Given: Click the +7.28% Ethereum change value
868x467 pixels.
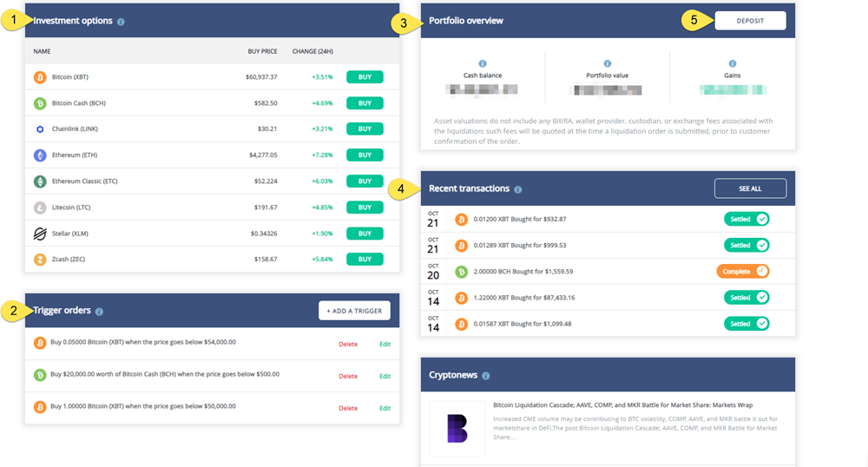Looking at the screenshot, I should coord(322,155).
